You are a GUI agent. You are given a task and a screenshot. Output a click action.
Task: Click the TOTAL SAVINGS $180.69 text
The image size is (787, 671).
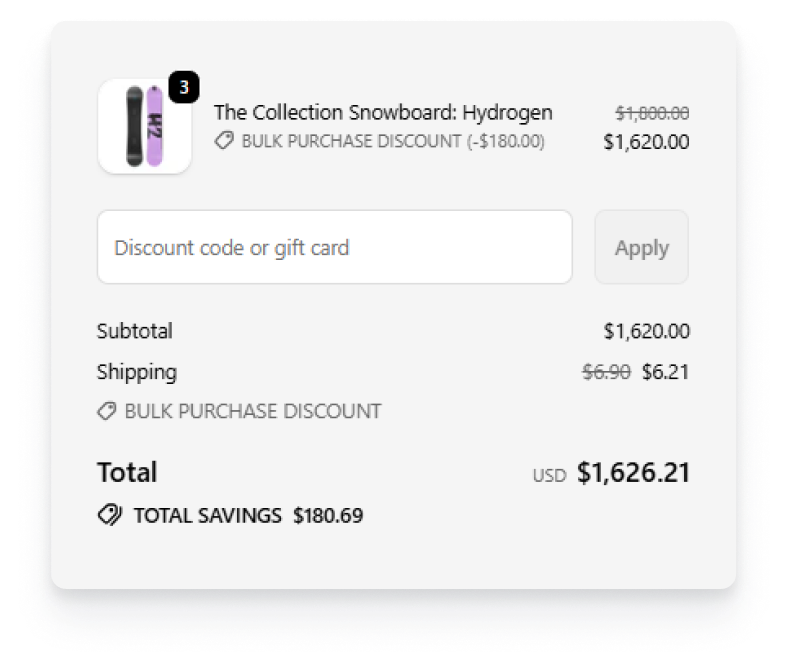pyautogui.click(x=248, y=516)
